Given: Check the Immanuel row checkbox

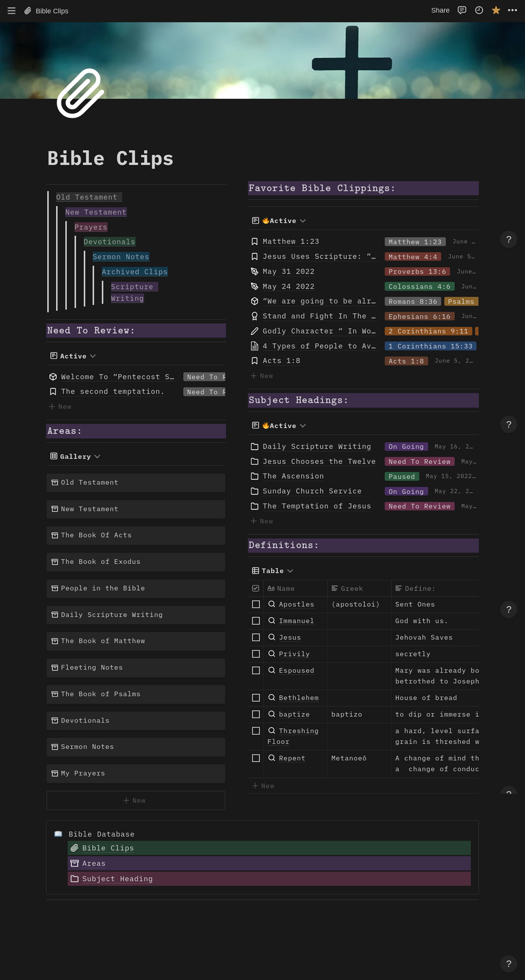Looking at the screenshot, I should coord(256,621).
